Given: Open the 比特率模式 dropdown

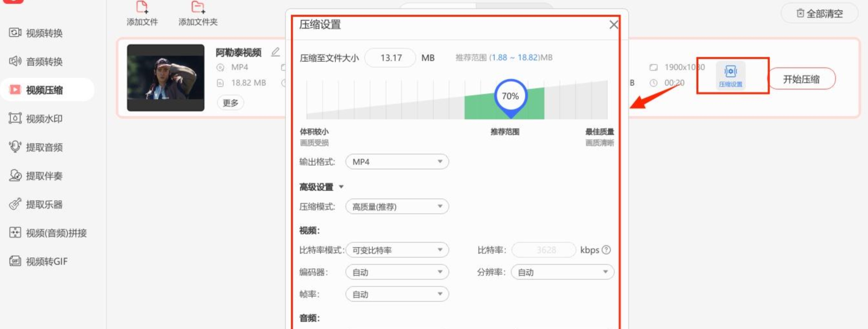Looking at the screenshot, I should click(397, 250).
